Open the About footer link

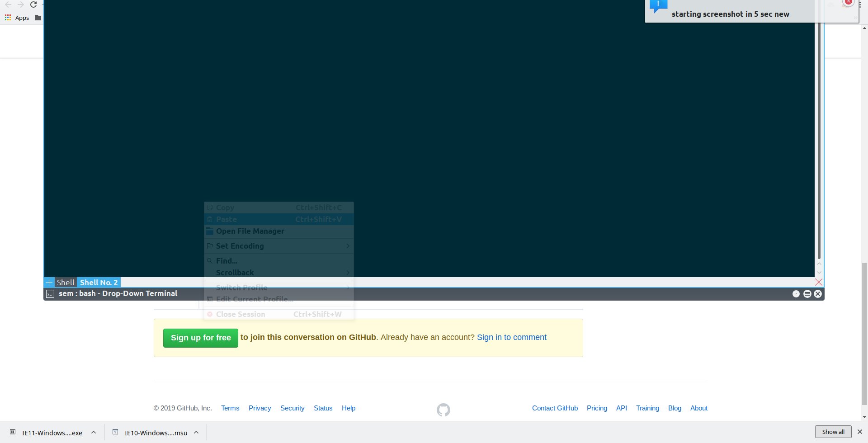pos(699,408)
